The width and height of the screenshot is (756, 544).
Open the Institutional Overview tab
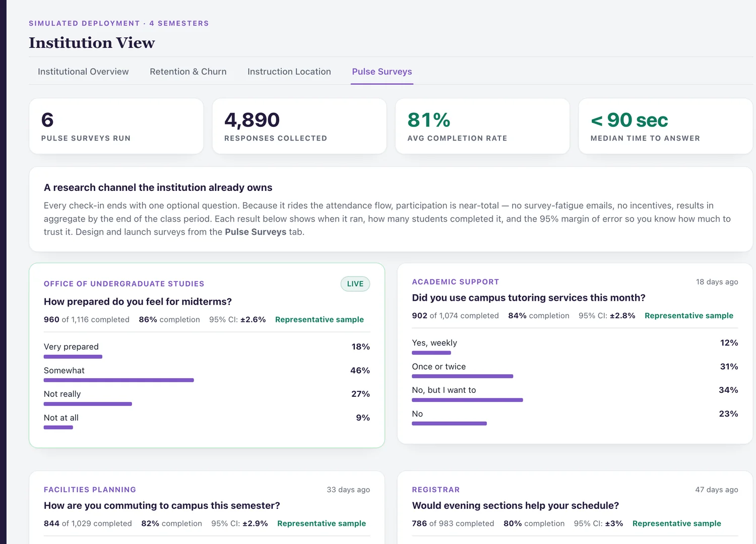pos(83,72)
